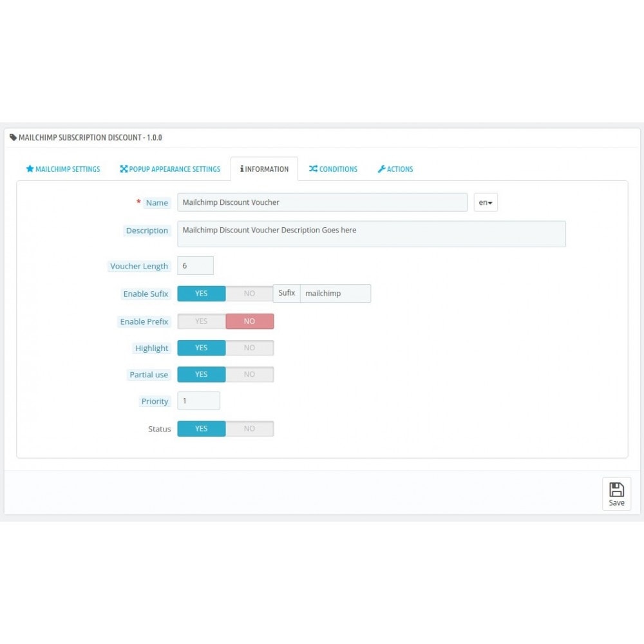Image resolution: width=644 pixels, height=644 pixels.
Task: Click the Partial use label
Action: [x=149, y=375]
